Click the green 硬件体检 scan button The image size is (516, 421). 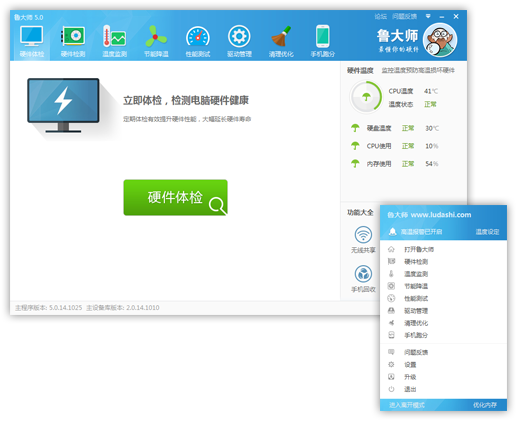[x=176, y=198]
